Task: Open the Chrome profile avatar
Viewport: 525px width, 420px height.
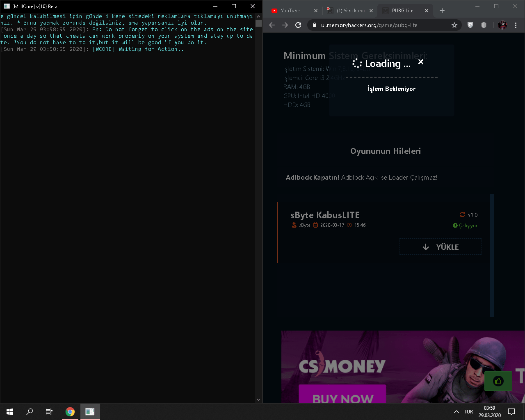Action: 502,25
